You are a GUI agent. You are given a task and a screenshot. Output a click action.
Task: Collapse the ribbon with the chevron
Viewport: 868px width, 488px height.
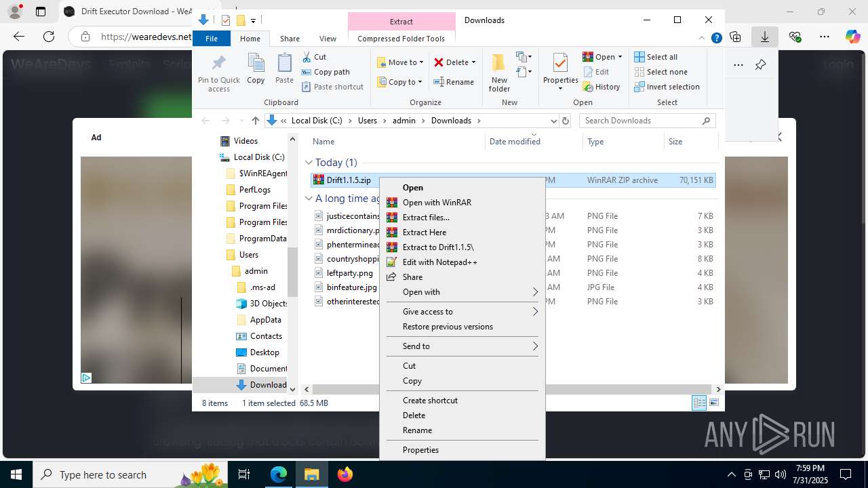(703, 39)
